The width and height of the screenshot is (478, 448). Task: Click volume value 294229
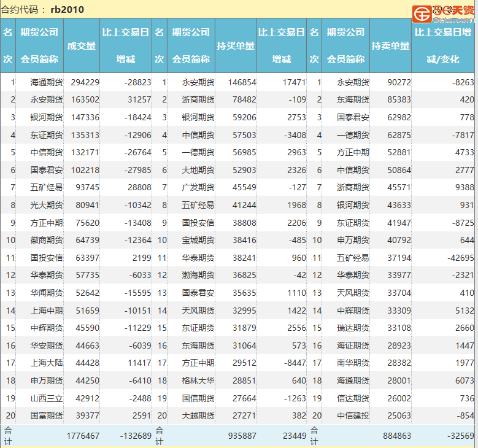(85, 82)
